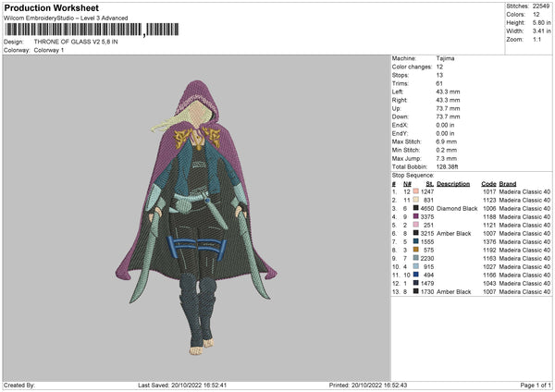
Task: Select the light blue swatch for thread 915
Action: [x=417, y=266]
